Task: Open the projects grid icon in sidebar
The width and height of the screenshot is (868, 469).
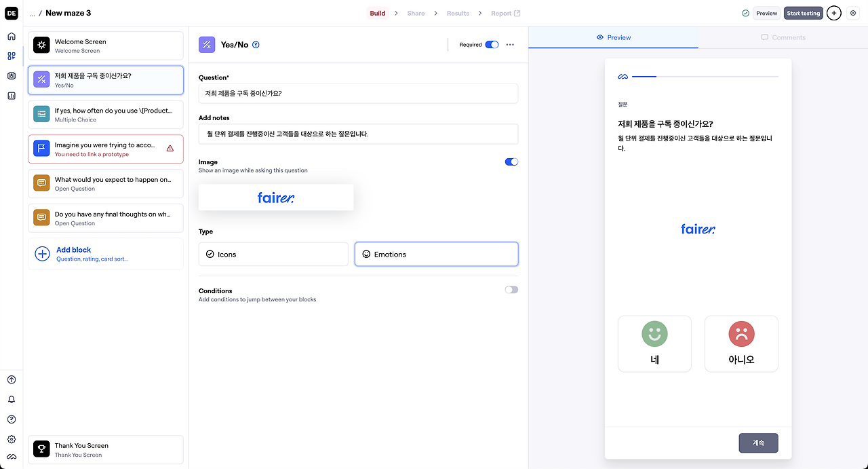Action: tap(12, 56)
